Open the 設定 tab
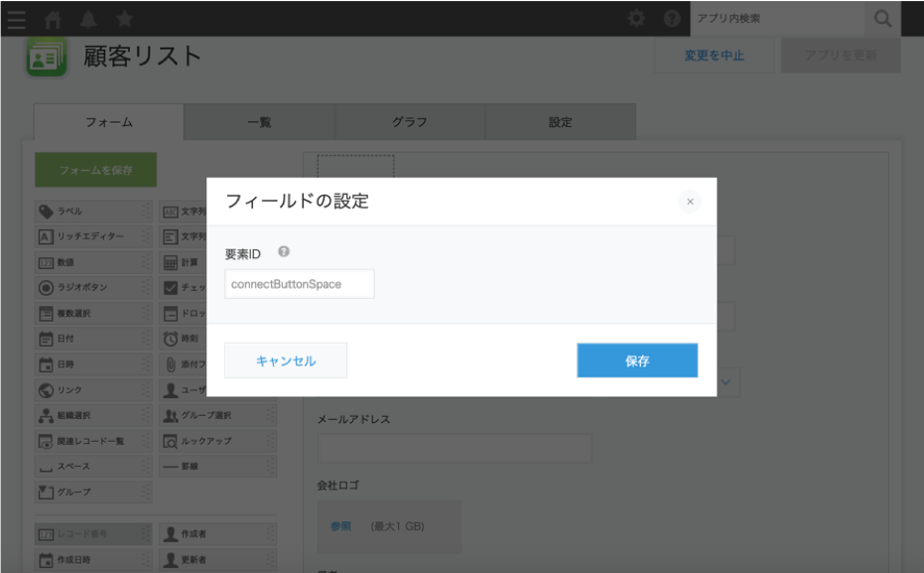 point(561,122)
